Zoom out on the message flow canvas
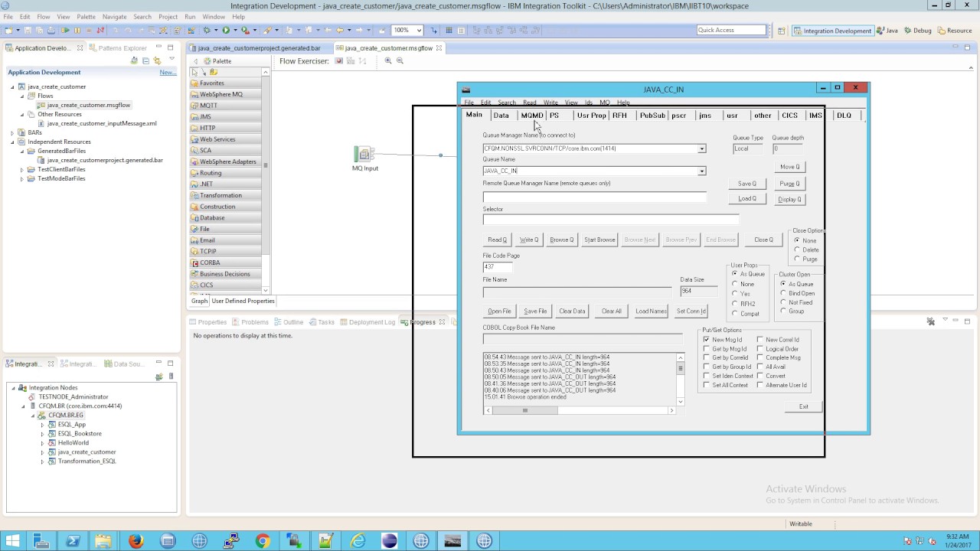 (400, 60)
